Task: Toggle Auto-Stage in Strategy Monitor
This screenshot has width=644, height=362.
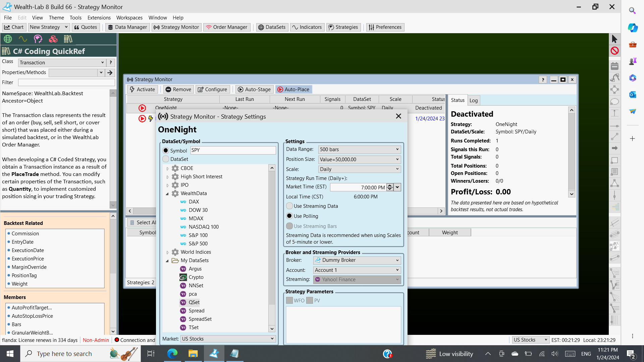Action: 254,89
